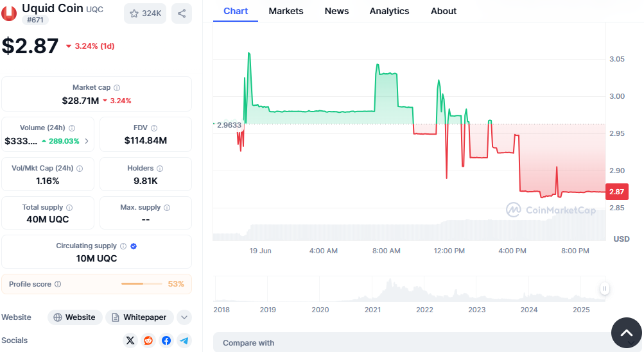The height and width of the screenshot is (352, 644).
Task: Click the 1.16% Vol/Mkt Cap value
Action: click(x=48, y=181)
